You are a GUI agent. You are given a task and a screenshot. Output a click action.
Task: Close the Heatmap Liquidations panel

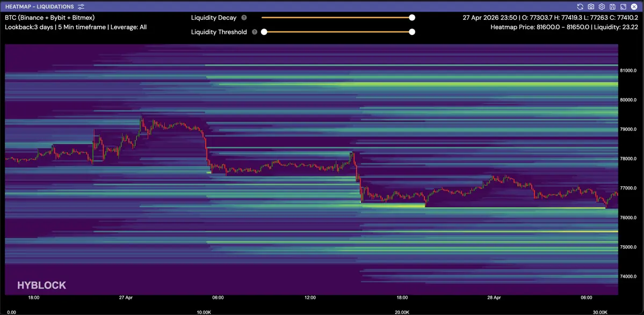[x=634, y=6]
